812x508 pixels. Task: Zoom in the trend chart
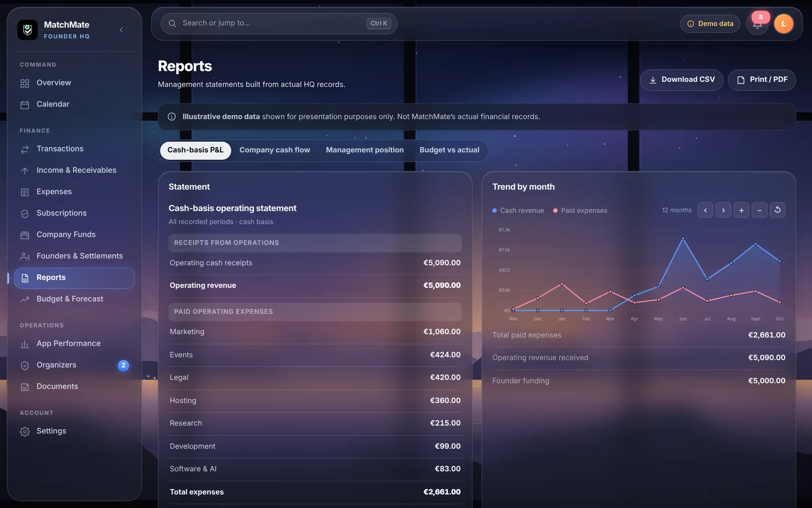[741, 210]
